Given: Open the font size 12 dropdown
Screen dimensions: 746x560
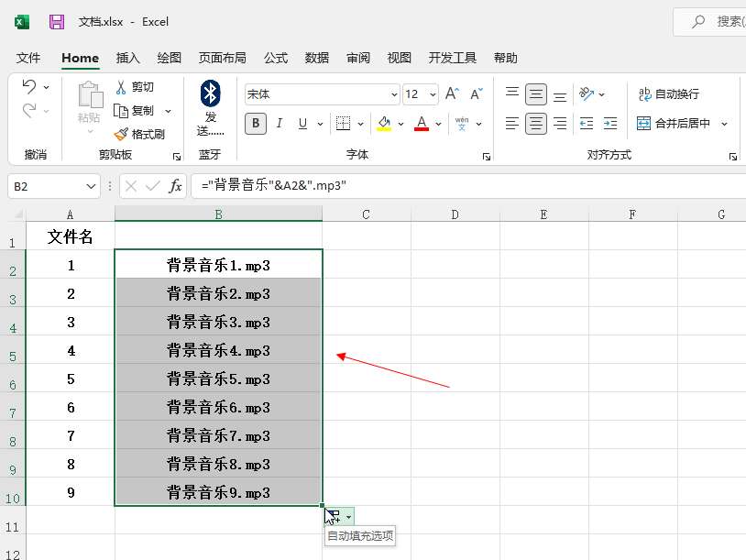Looking at the screenshot, I should point(433,94).
